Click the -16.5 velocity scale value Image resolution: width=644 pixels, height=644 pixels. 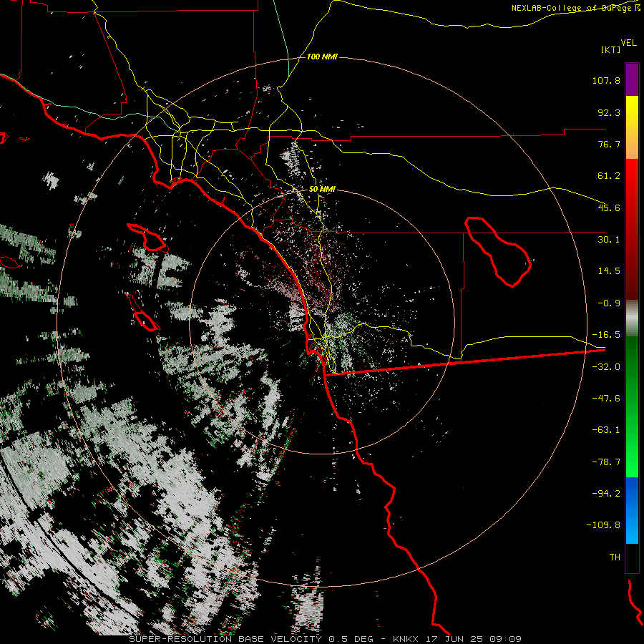click(606, 335)
